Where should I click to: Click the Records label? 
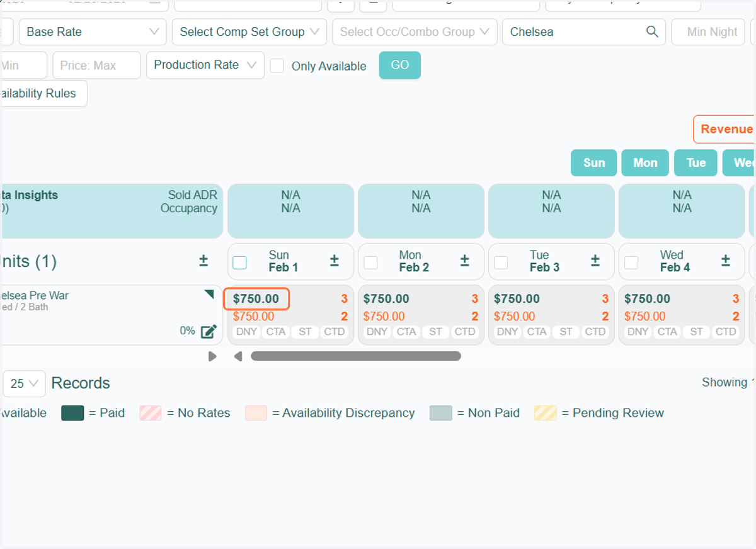coord(81,383)
